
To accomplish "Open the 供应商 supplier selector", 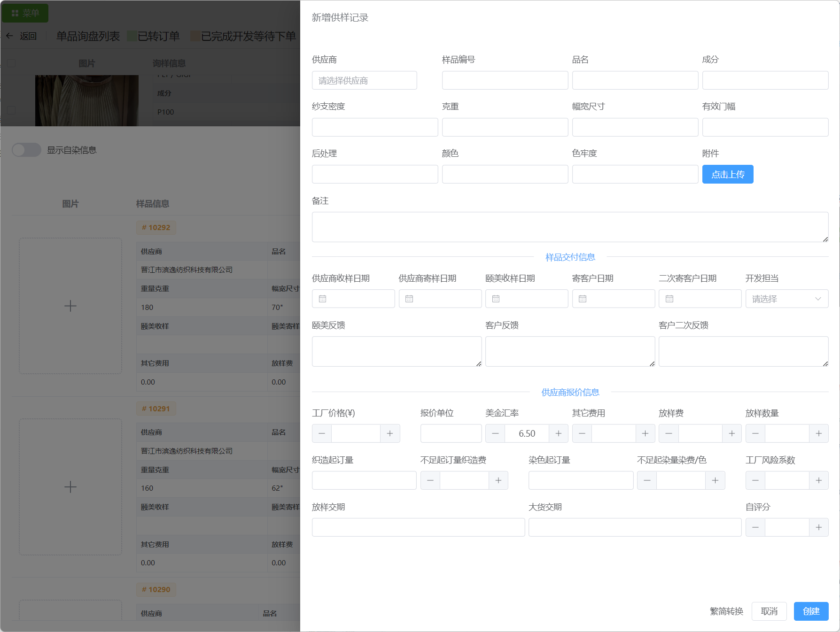I will coord(364,80).
